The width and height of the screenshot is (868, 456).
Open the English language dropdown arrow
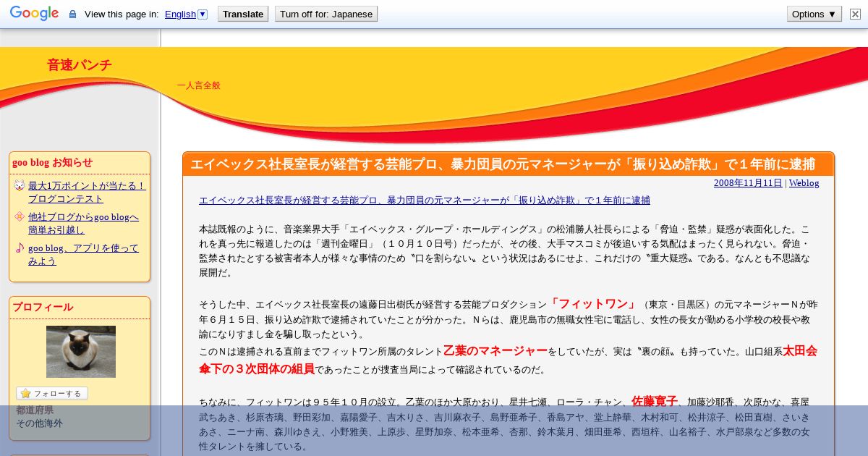click(203, 14)
